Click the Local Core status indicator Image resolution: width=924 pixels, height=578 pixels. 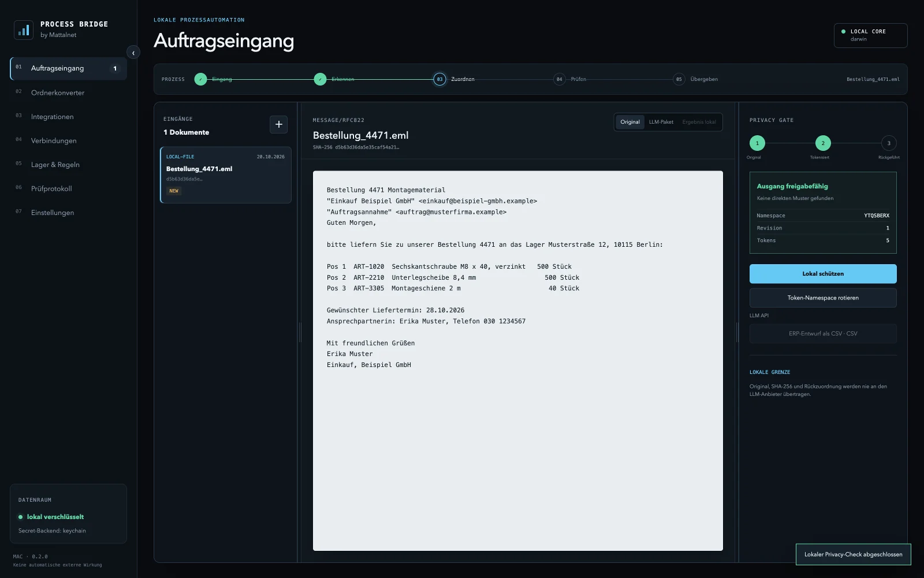tap(870, 35)
